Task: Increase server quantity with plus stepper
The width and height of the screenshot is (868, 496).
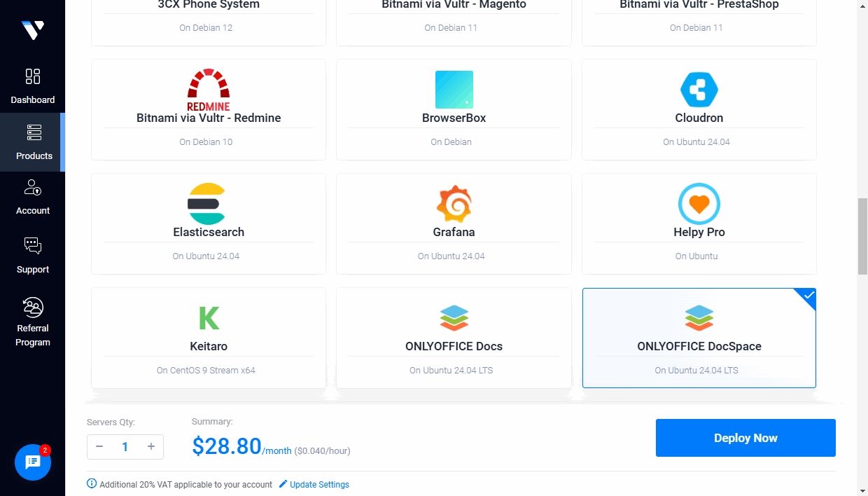Action: 151,446
